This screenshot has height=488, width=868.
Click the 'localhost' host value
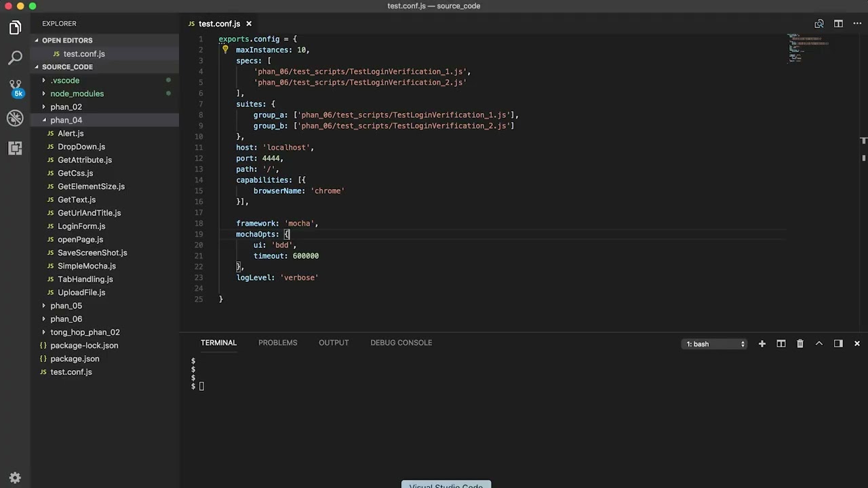coord(285,147)
